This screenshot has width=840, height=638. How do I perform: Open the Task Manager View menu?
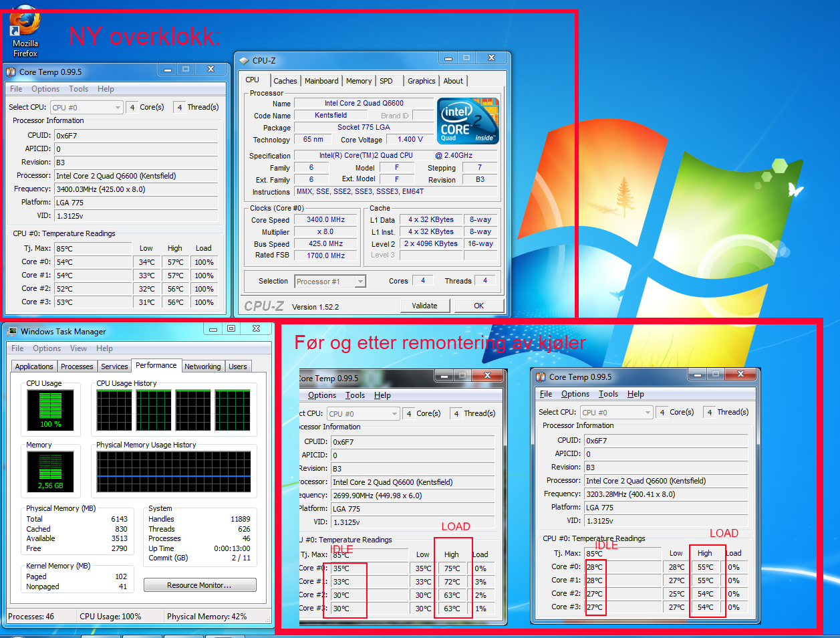coord(78,348)
